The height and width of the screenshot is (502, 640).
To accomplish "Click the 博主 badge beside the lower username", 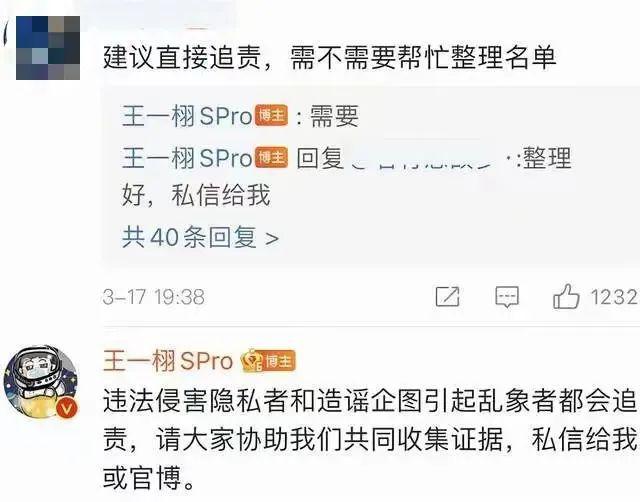I will tap(278, 361).
